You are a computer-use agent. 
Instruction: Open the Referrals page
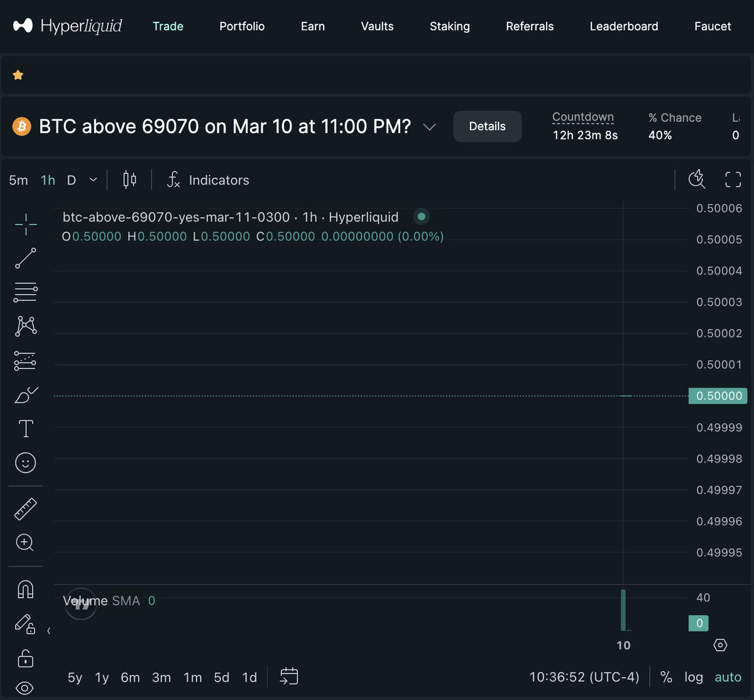coord(530,26)
